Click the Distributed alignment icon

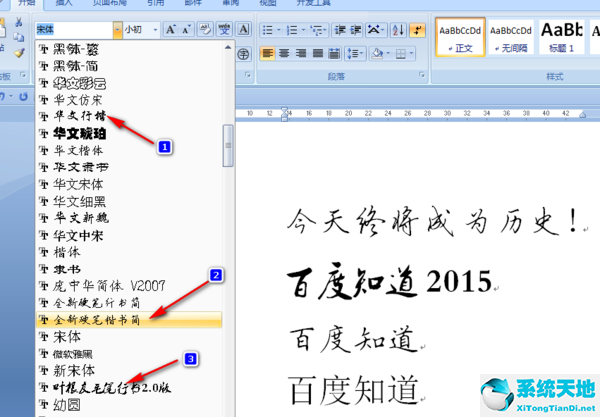tap(334, 54)
